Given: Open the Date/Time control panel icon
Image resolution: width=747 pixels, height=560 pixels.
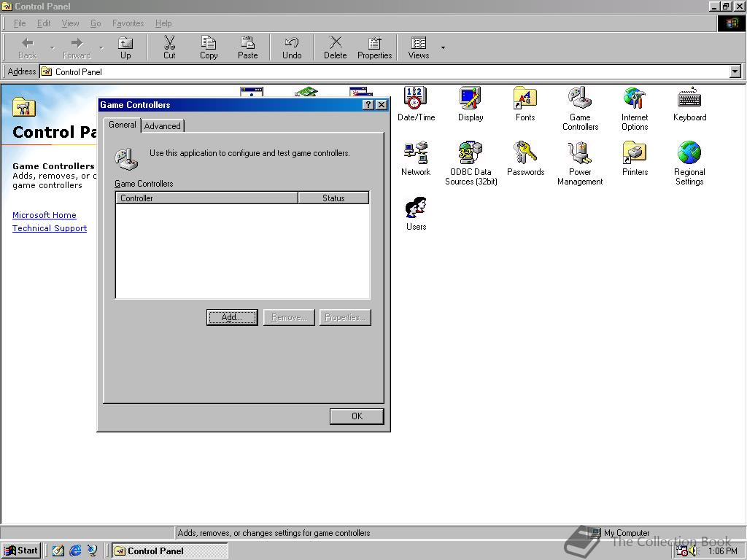Looking at the screenshot, I should tap(415, 104).
